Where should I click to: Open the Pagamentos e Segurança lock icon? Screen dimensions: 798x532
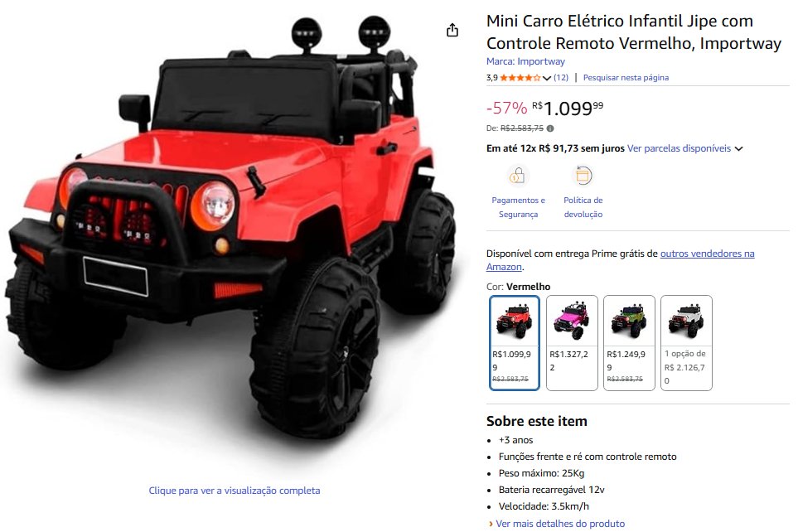coord(518,177)
